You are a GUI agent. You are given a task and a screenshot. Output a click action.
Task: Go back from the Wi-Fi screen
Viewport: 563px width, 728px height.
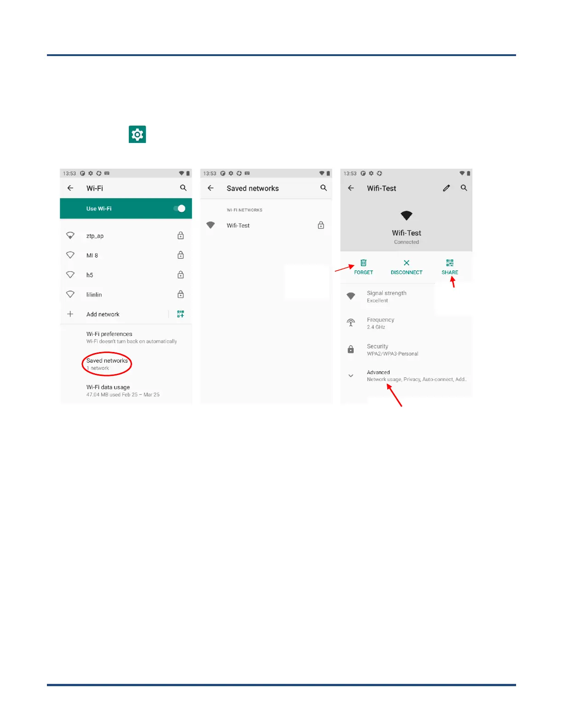(70, 188)
